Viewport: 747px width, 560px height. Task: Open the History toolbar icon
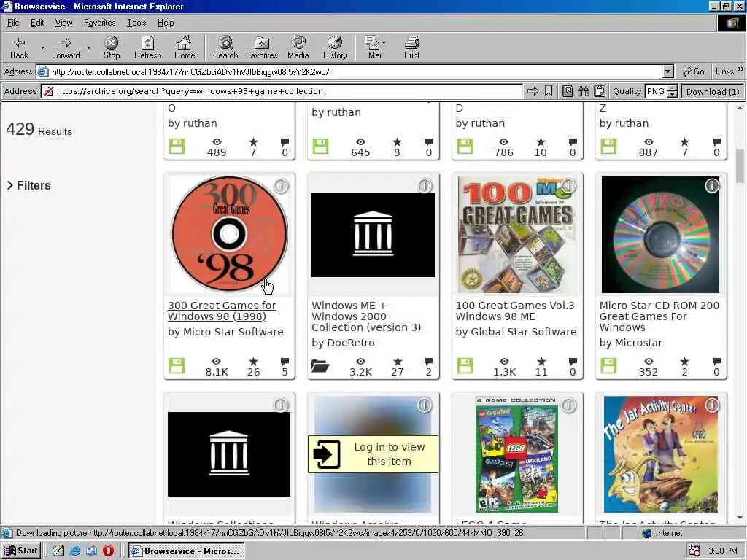tap(335, 47)
